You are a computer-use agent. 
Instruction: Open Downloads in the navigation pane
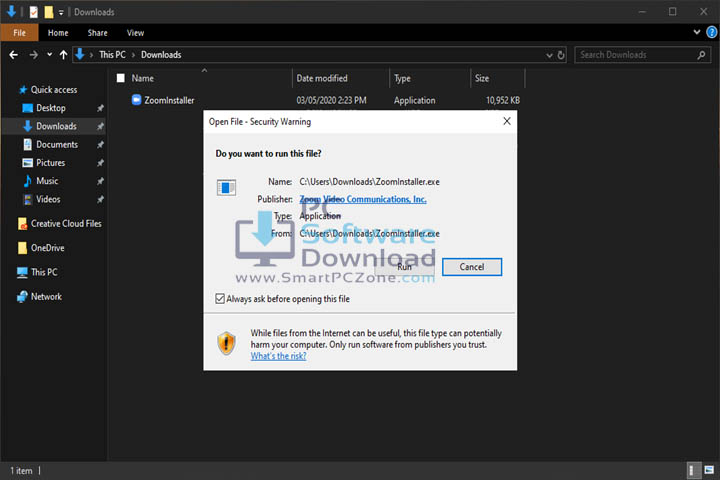56,126
